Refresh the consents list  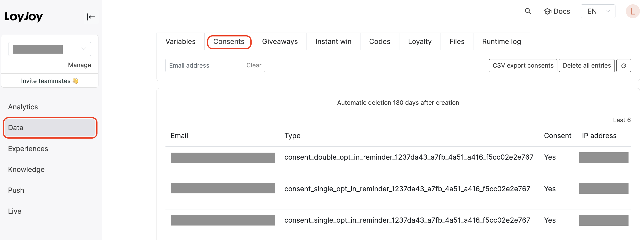tap(624, 65)
